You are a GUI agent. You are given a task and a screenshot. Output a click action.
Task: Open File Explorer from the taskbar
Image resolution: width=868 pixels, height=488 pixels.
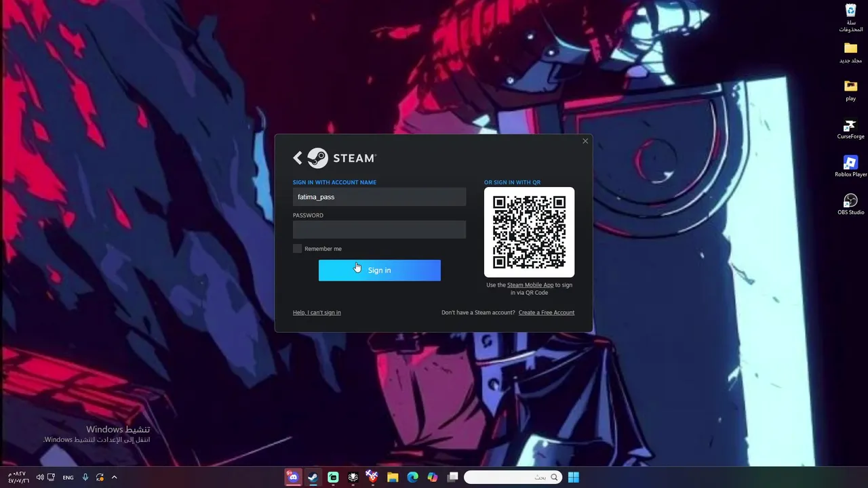(x=393, y=477)
